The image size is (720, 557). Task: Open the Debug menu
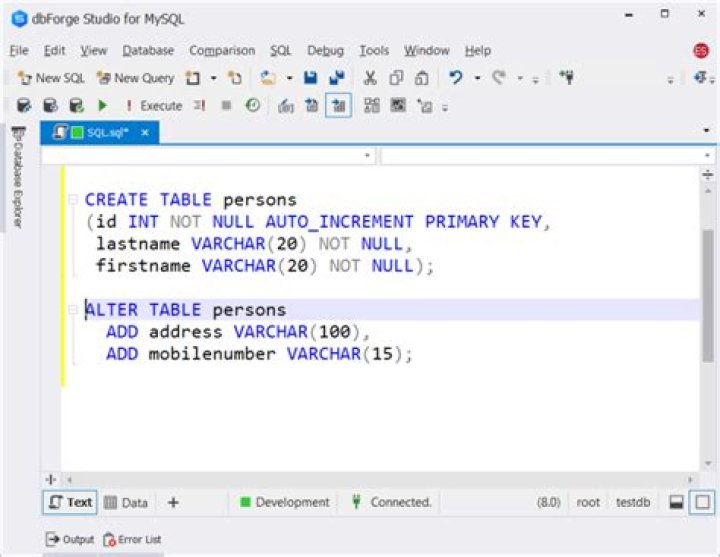pyautogui.click(x=325, y=51)
